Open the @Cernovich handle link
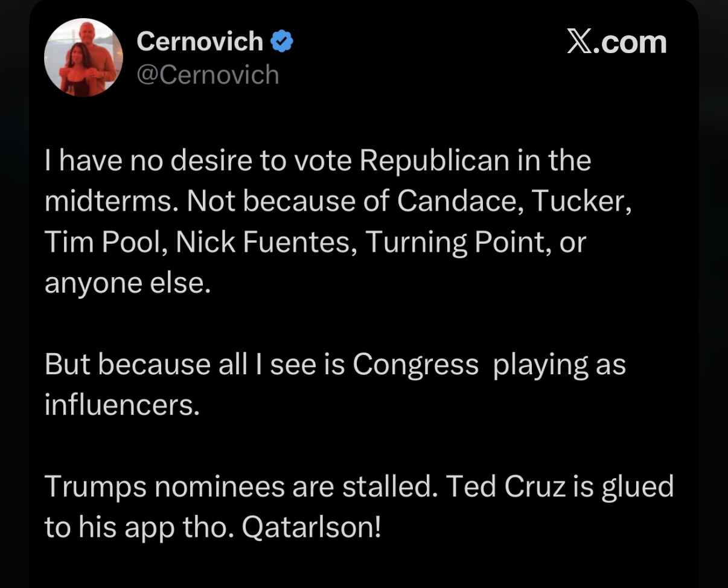Screen dimensions: 728x588 pos(208,75)
